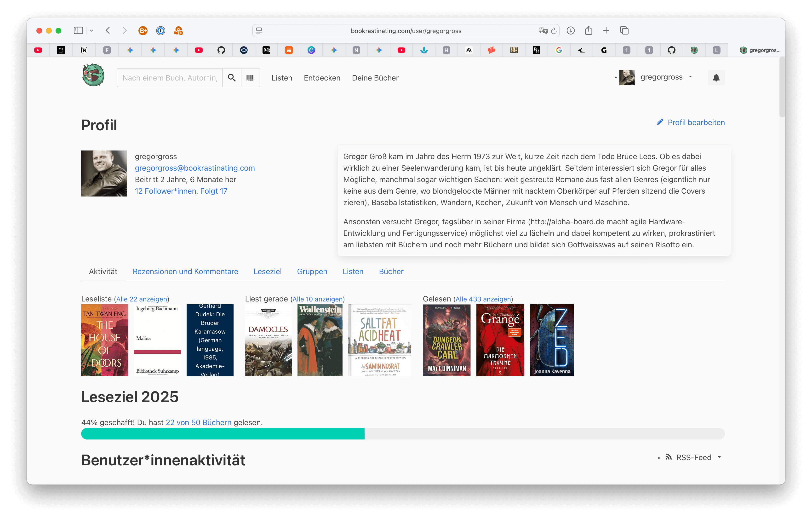Switch to the open-book icon tab

(514, 50)
